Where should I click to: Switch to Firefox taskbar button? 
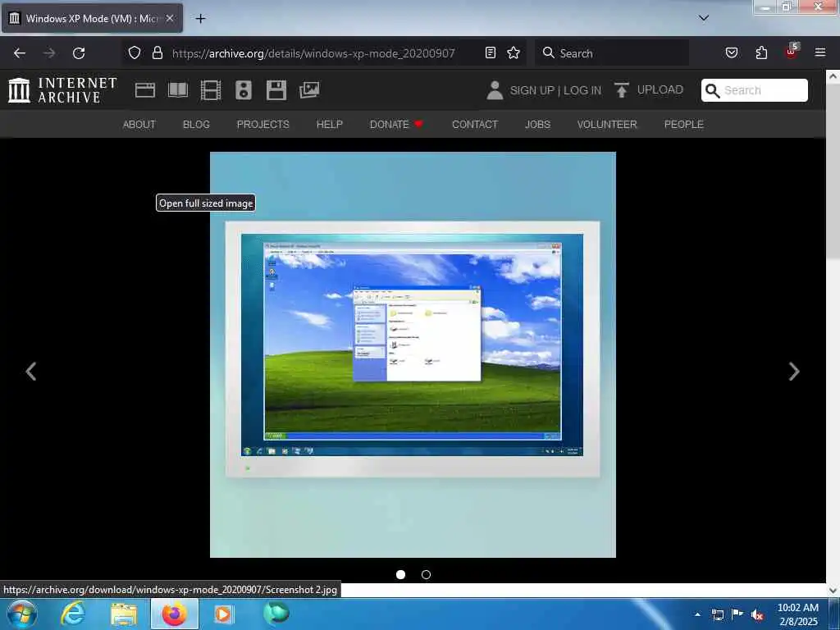(175, 614)
